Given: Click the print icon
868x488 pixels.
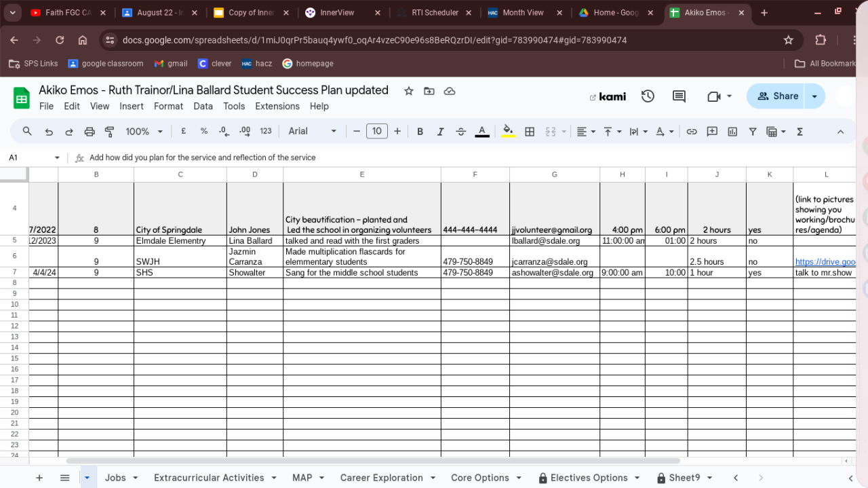Looking at the screenshot, I should (x=90, y=132).
